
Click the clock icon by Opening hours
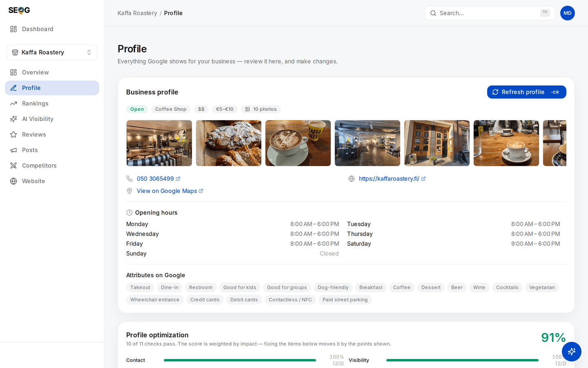(129, 213)
